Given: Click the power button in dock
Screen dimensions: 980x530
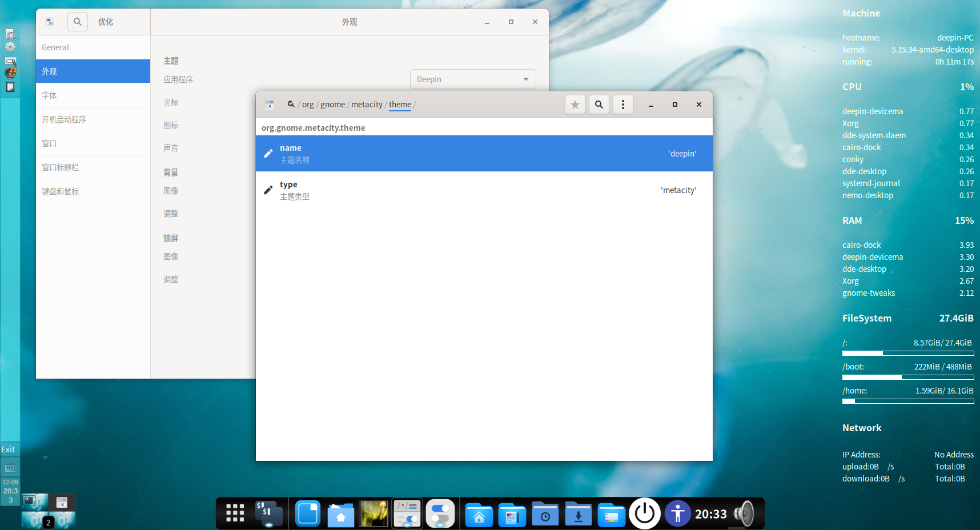Looking at the screenshot, I should 645,513.
